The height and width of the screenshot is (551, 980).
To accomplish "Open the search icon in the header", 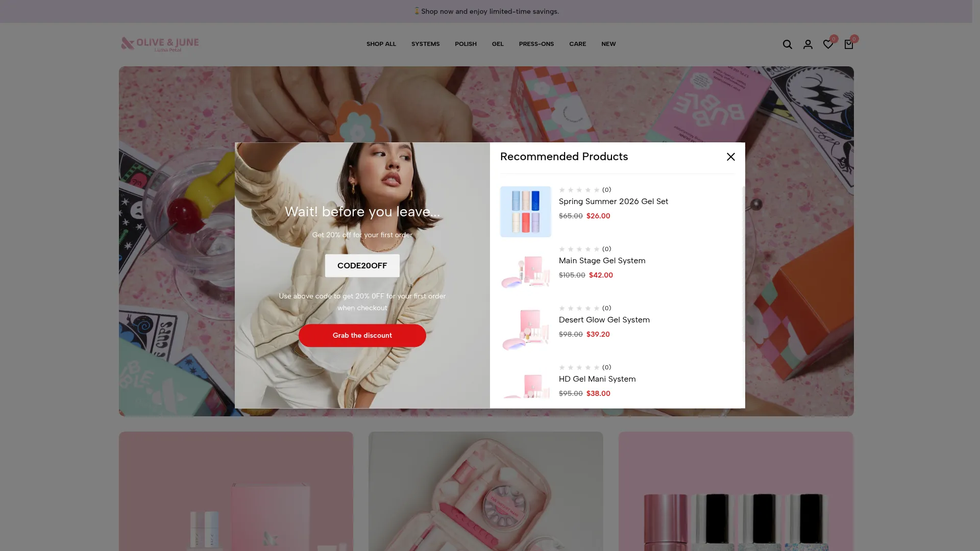I will click(788, 44).
